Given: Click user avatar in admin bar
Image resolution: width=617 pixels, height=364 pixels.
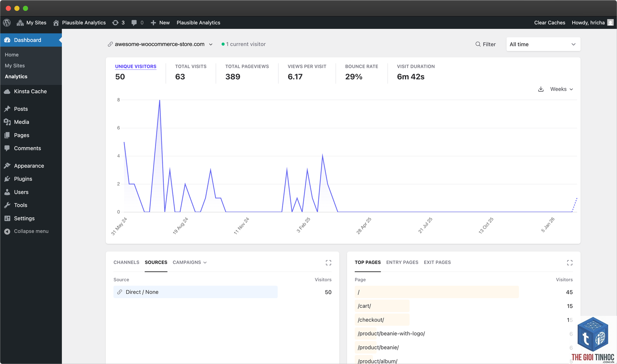Looking at the screenshot, I should click(610, 23).
